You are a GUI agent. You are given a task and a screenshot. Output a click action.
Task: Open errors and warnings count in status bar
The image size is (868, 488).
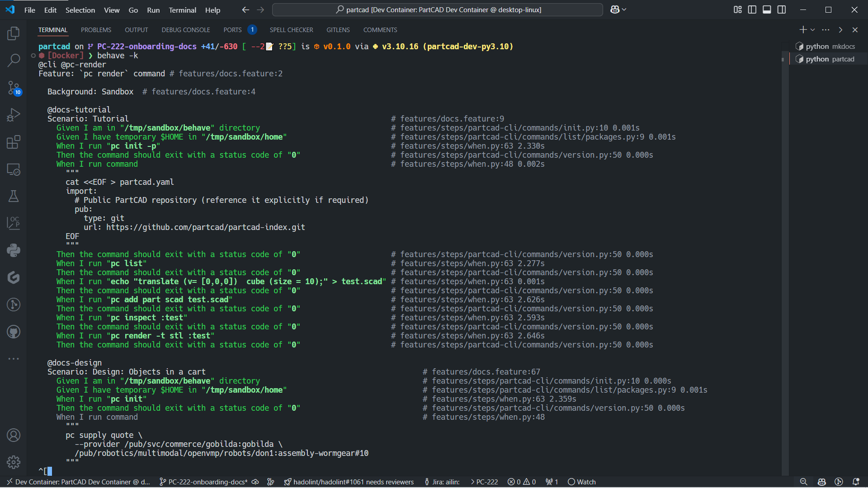point(521,482)
